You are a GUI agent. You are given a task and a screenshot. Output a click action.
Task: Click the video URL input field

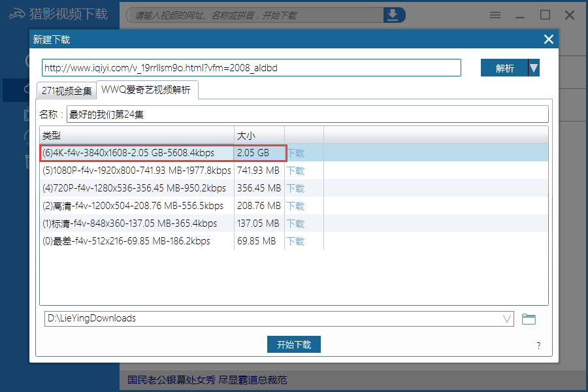coord(252,68)
